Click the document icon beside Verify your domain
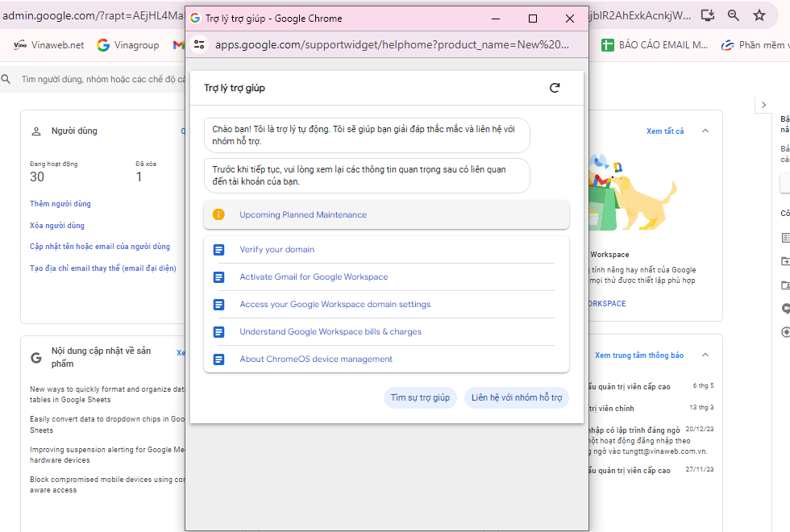790x532 pixels. [x=218, y=250]
